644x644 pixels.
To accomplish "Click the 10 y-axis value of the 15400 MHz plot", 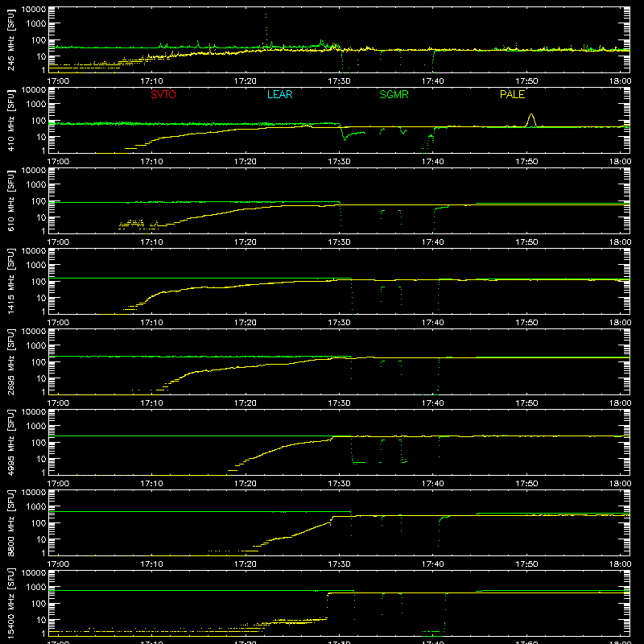I will 41,620.
